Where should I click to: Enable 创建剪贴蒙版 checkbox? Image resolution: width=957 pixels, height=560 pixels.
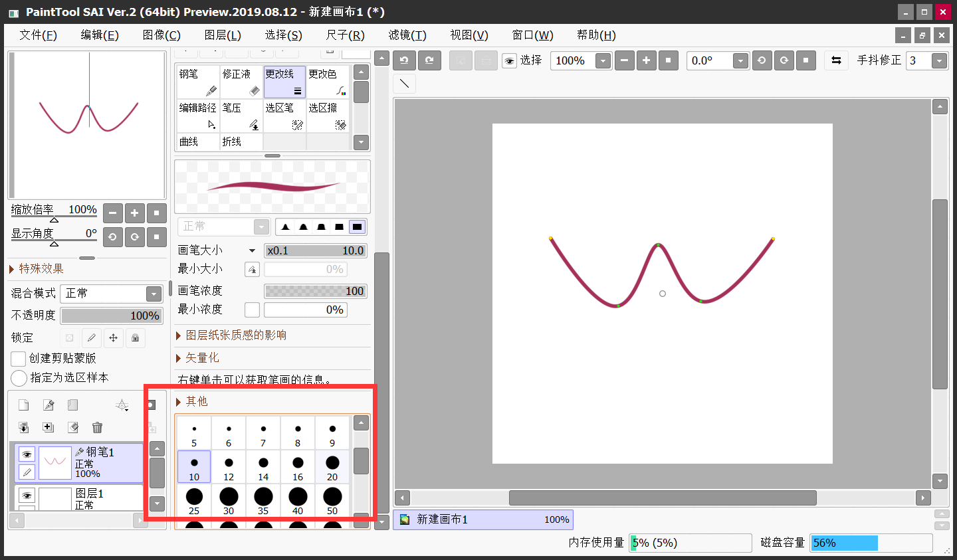pos(19,359)
